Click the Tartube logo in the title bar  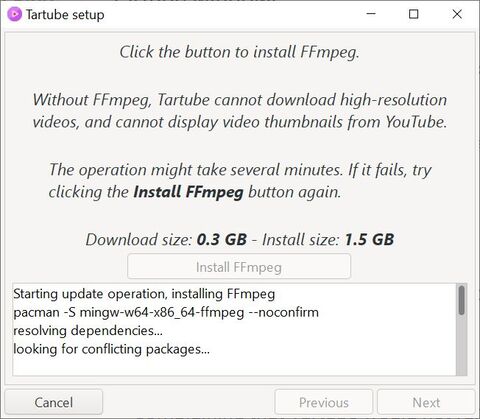click(x=14, y=14)
